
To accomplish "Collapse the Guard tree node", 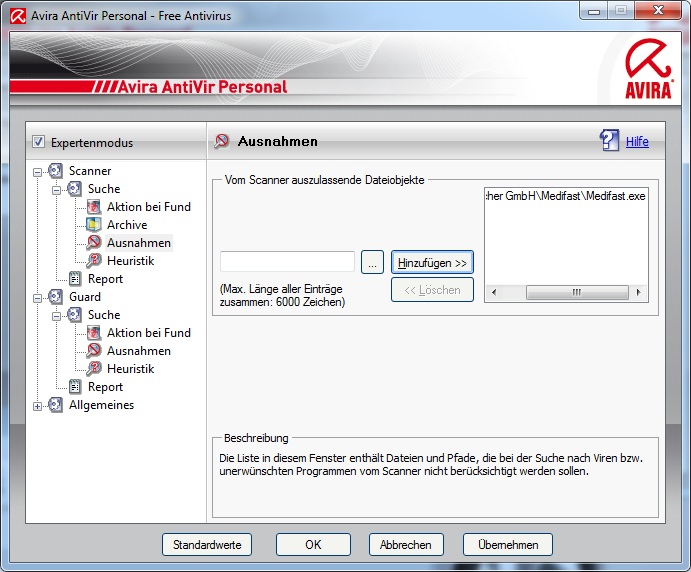I will click(37, 298).
